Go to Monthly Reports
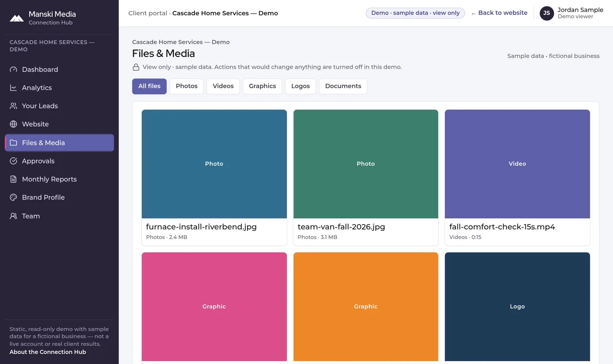 59,179
